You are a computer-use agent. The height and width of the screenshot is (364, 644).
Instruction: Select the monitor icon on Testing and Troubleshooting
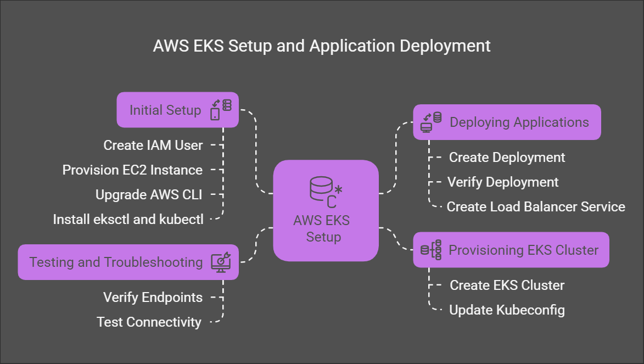222,262
